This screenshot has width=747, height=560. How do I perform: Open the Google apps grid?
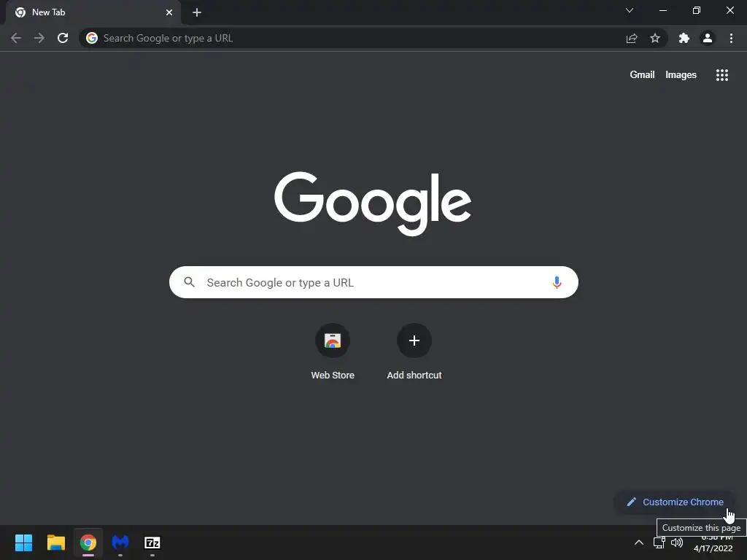coord(722,75)
